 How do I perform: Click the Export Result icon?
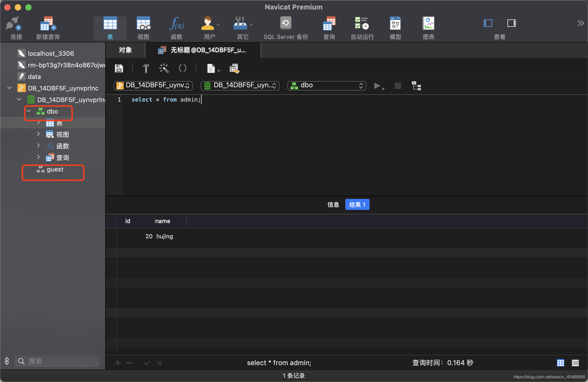234,68
